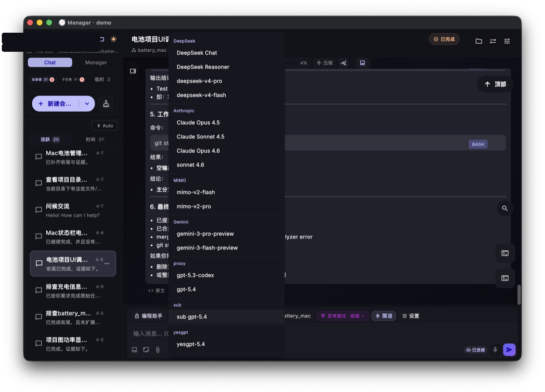Image resolution: width=545 pixels, height=392 pixels.
Task: Open 思考模式 · 极限 dropdown
Action: (x=343, y=316)
